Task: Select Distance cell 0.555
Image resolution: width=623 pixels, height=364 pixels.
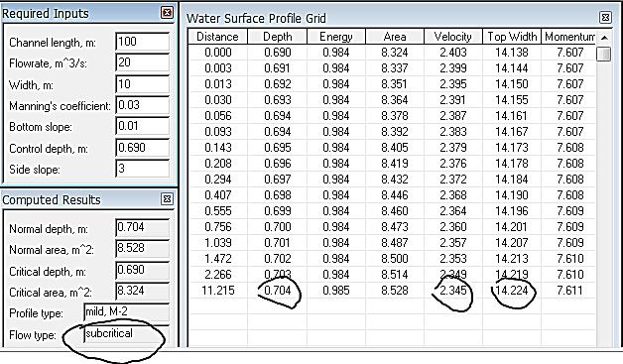Action: [217, 211]
